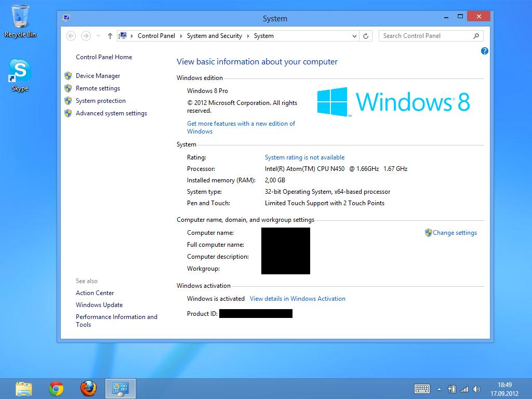
Task: Open recent locations dropdown arrow
Action: pyautogui.click(x=98, y=36)
